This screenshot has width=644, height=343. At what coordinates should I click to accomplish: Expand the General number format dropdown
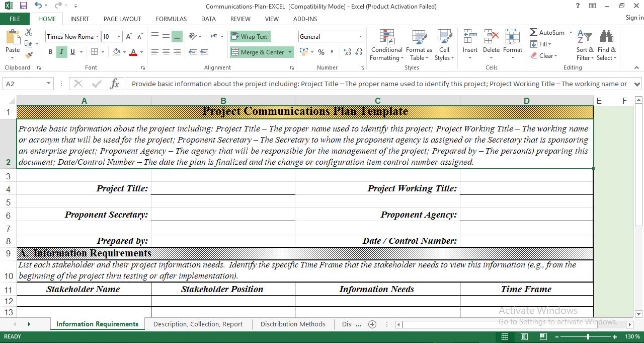click(x=360, y=36)
